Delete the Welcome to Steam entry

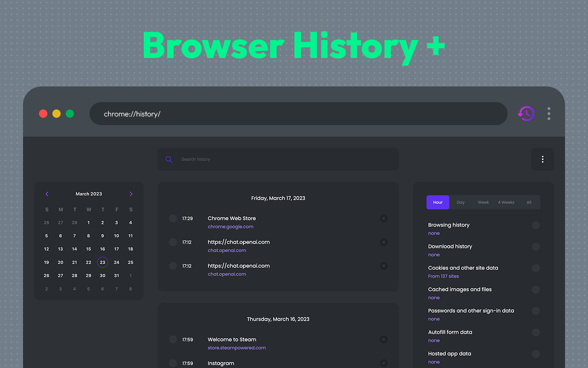tap(384, 339)
